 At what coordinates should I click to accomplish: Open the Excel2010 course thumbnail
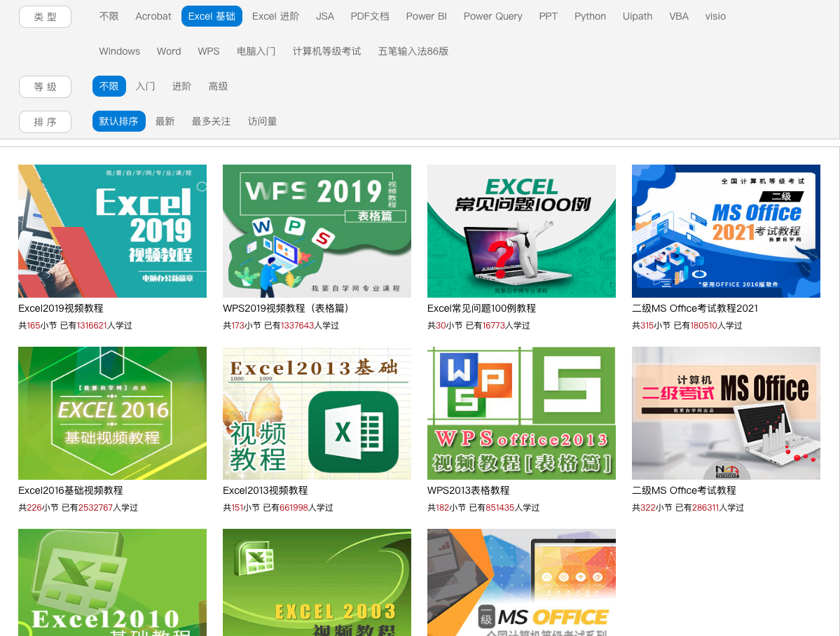point(113,583)
